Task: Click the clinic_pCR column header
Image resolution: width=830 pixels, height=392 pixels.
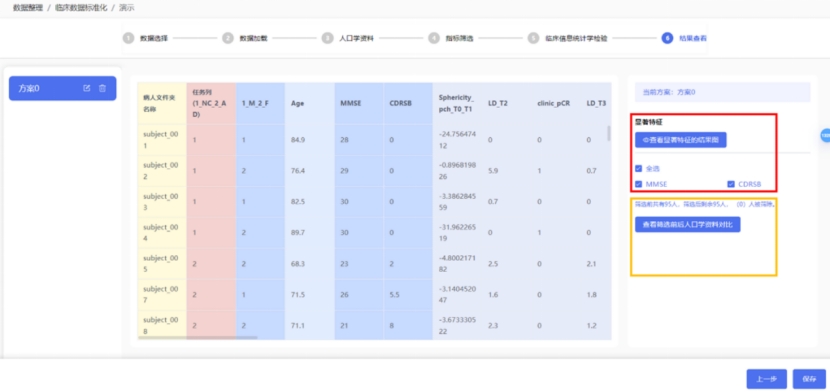Action: point(555,103)
